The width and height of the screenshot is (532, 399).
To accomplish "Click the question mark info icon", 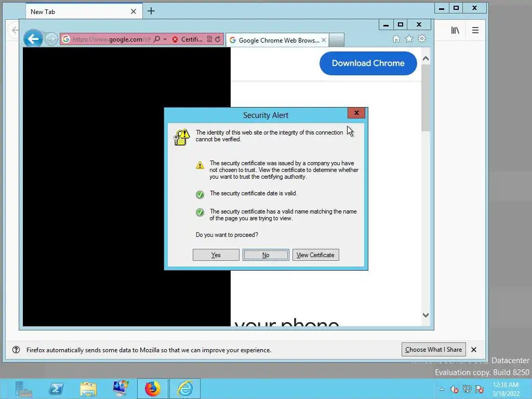I will [16, 350].
